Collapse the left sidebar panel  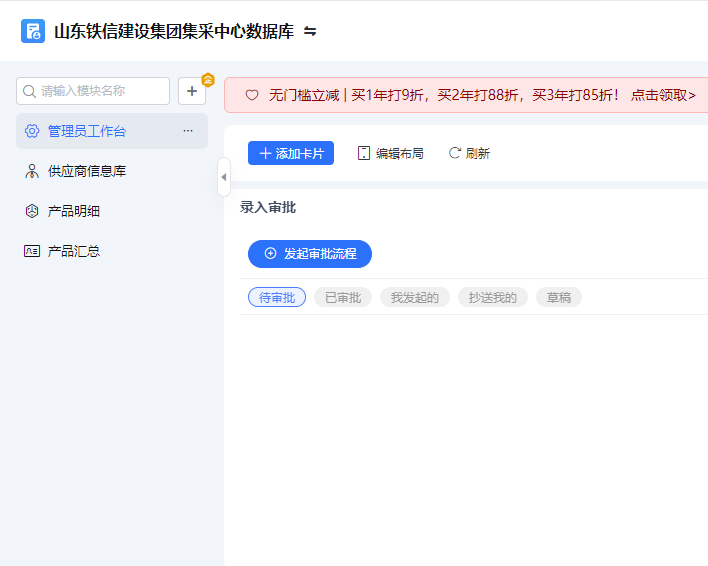(223, 177)
